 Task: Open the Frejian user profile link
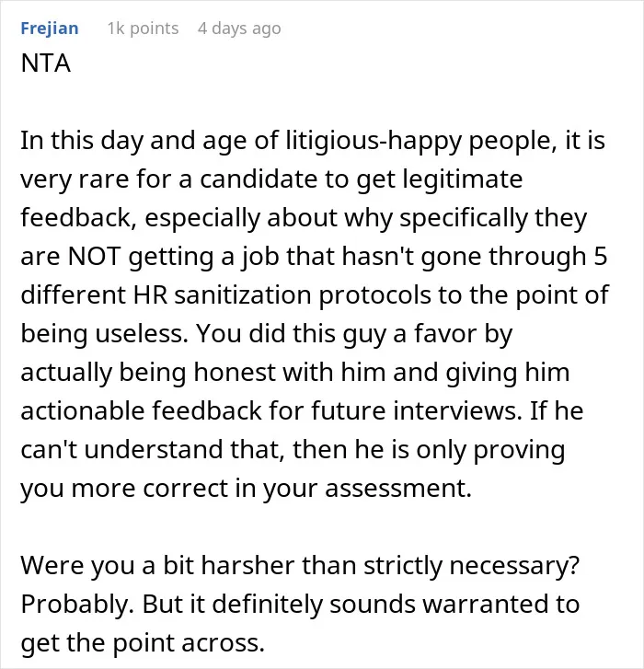tap(50, 29)
